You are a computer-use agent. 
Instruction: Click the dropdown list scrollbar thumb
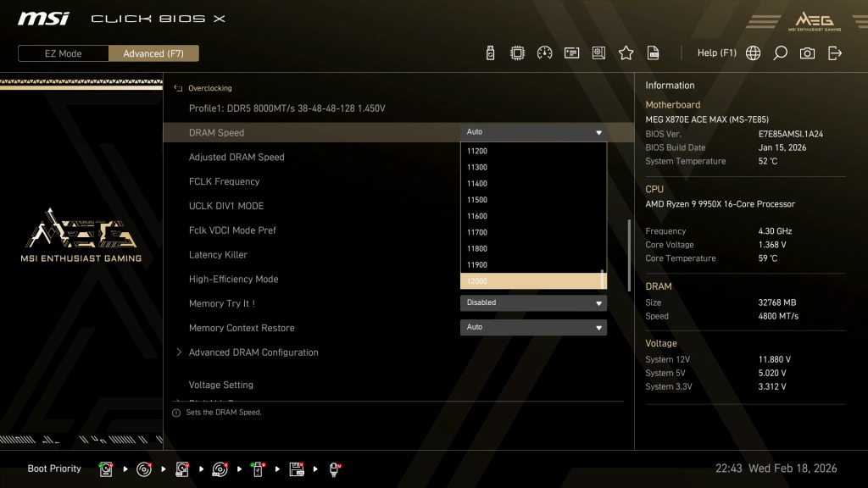tap(603, 279)
